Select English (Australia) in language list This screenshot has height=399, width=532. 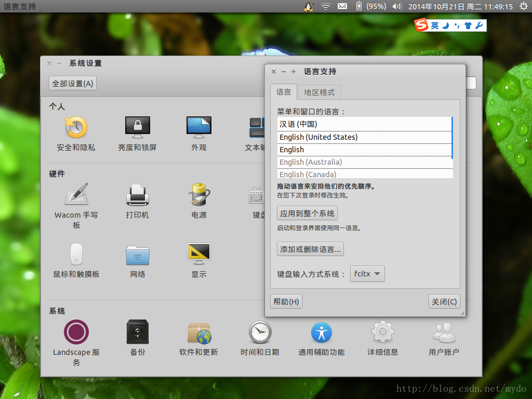coord(364,162)
